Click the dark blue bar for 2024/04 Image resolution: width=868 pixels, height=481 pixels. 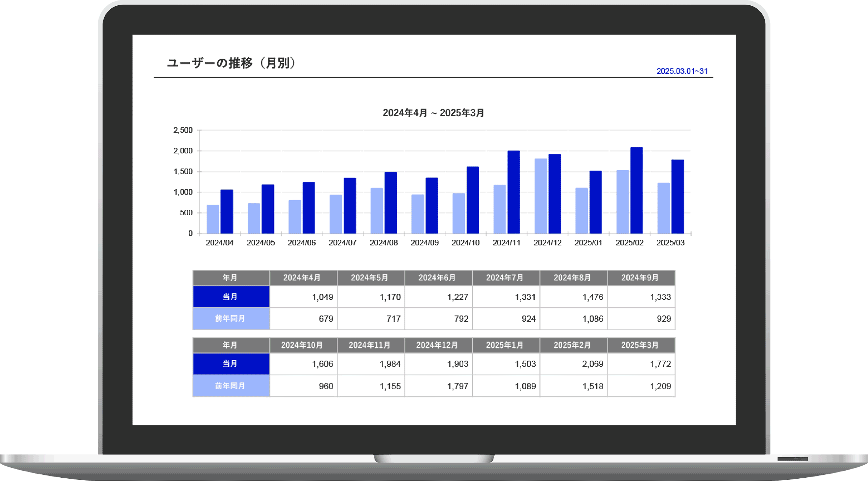tap(227, 211)
